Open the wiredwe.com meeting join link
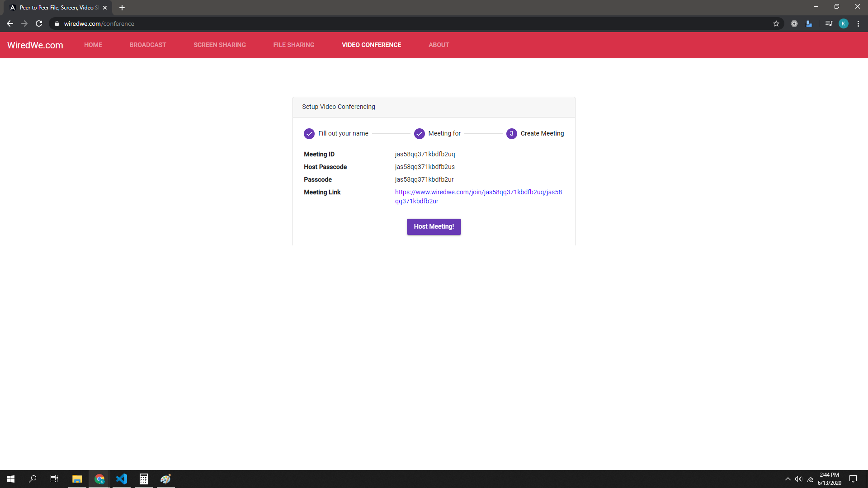 pyautogui.click(x=478, y=192)
